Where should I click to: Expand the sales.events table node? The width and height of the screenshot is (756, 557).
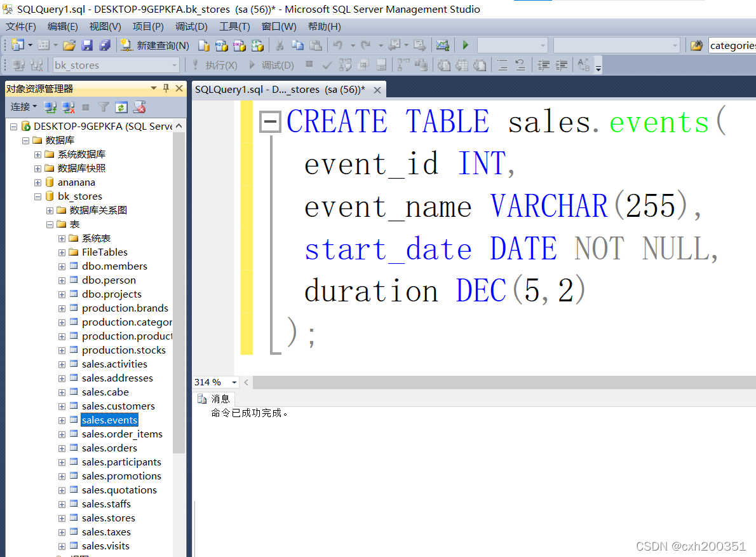pos(62,420)
